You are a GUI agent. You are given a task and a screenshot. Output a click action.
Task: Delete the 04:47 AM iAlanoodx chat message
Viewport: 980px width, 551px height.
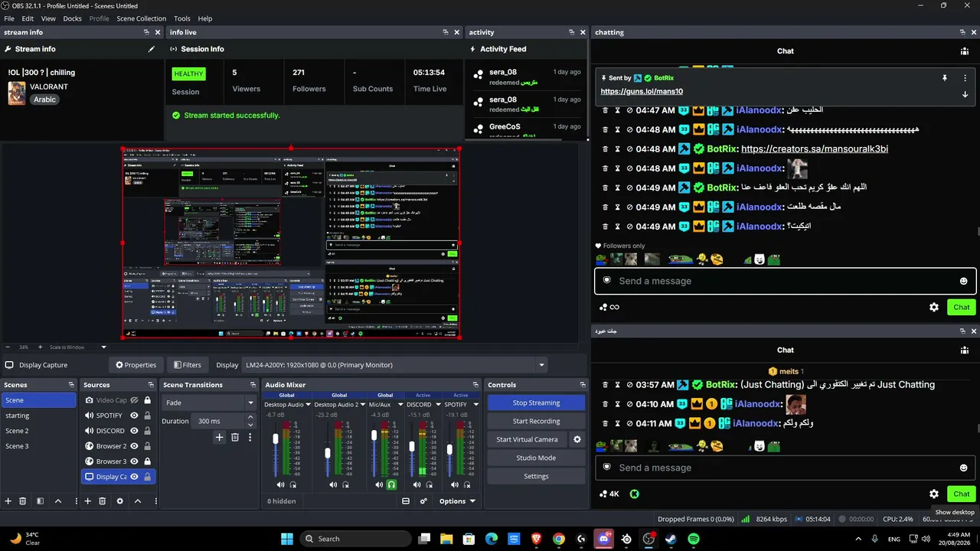pos(605,110)
